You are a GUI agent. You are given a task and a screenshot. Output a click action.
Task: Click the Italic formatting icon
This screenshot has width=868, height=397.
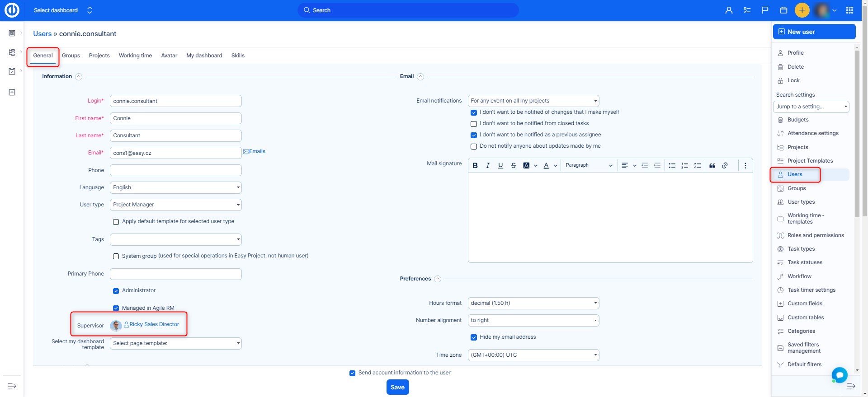[x=488, y=166]
